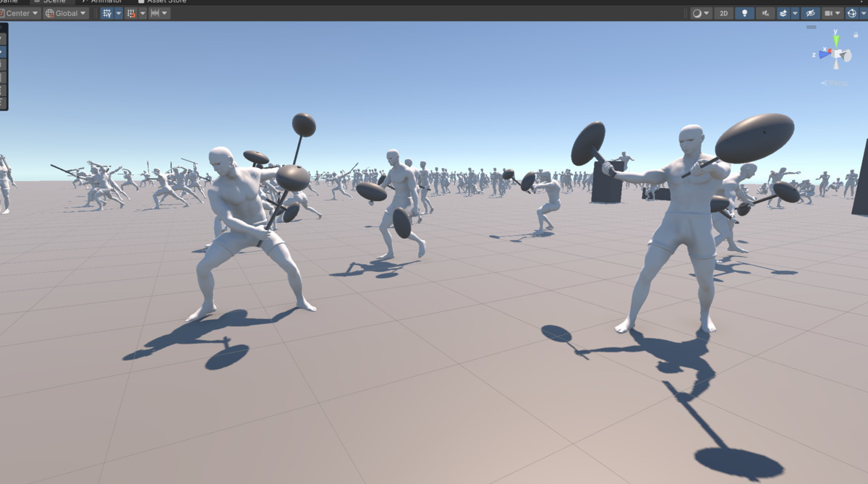This screenshot has width=868, height=484.
Task: Toggle scene grid visibility
Action: [107, 13]
